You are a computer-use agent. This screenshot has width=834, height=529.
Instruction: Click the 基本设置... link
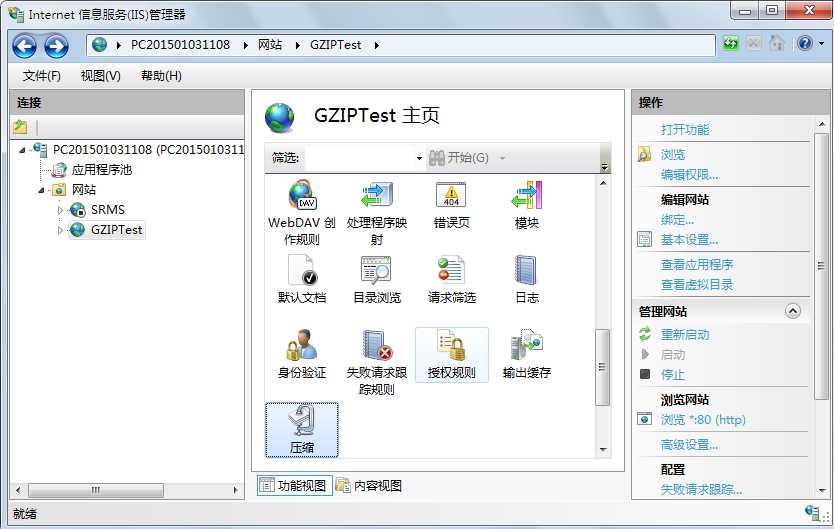689,240
